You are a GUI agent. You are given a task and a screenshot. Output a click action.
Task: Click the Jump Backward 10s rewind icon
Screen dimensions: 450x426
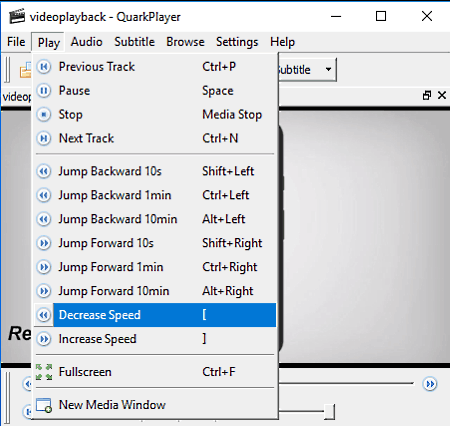[44, 171]
